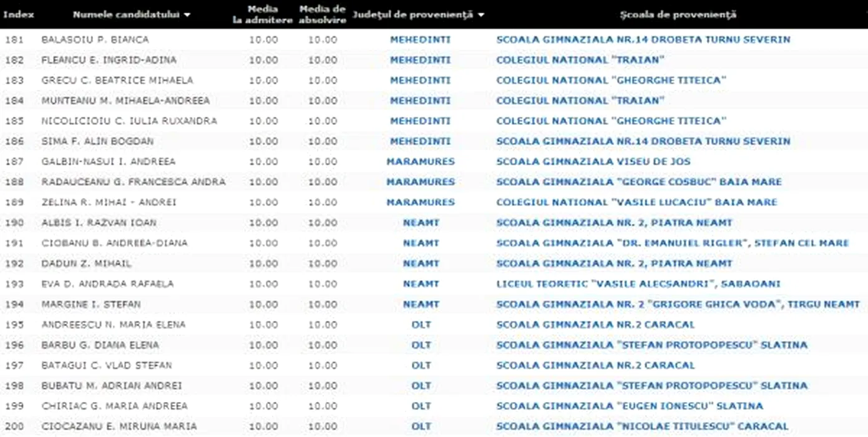
Task: Open MEHEDINTI county link for Balasoiu P. Bianca
Action: 420,39
